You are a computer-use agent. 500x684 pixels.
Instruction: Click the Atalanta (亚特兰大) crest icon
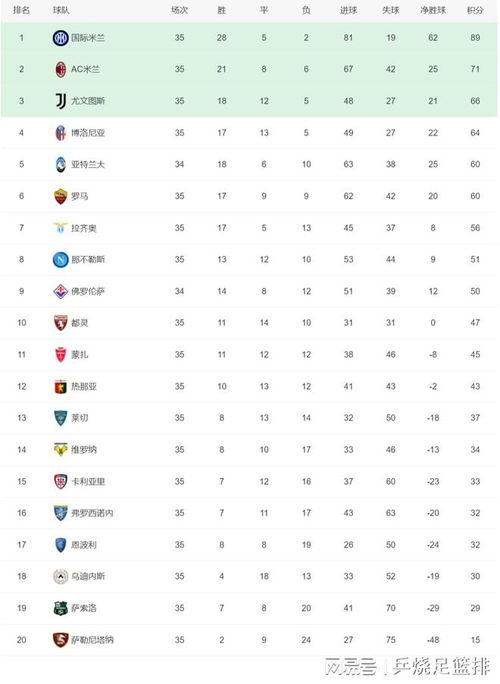click(61, 164)
